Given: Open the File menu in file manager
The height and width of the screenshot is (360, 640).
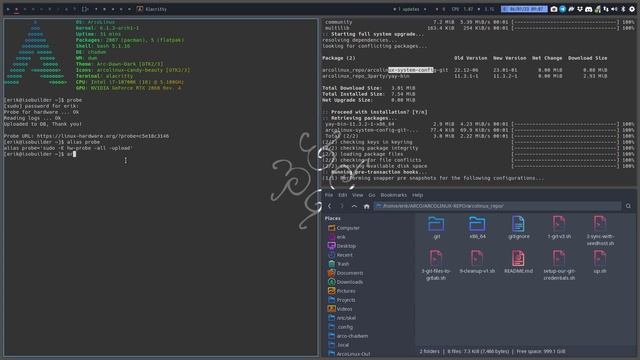Looking at the screenshot, I should click(329, 195).
